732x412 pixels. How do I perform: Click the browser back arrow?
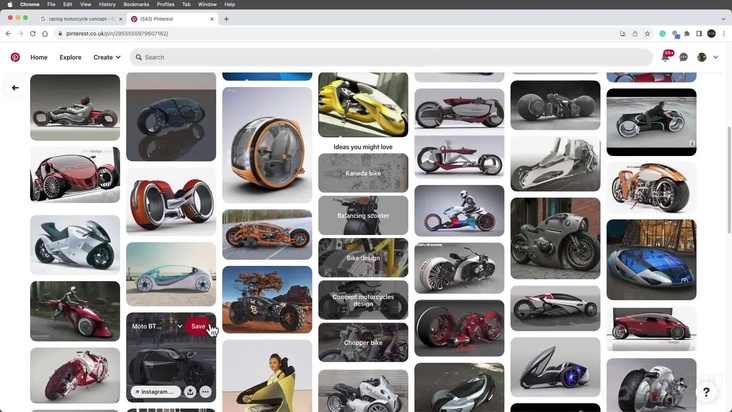click(x=8, y=34)
